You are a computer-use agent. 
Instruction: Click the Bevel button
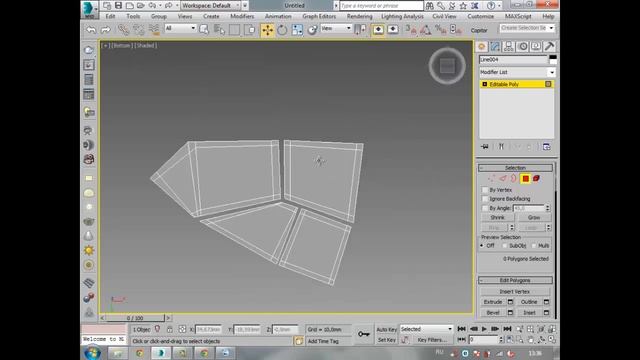(x=493, y=313)
